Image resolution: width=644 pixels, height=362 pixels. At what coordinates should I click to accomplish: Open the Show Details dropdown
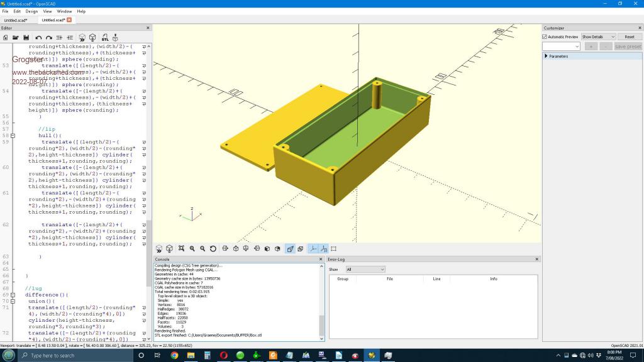pos(598,37)
